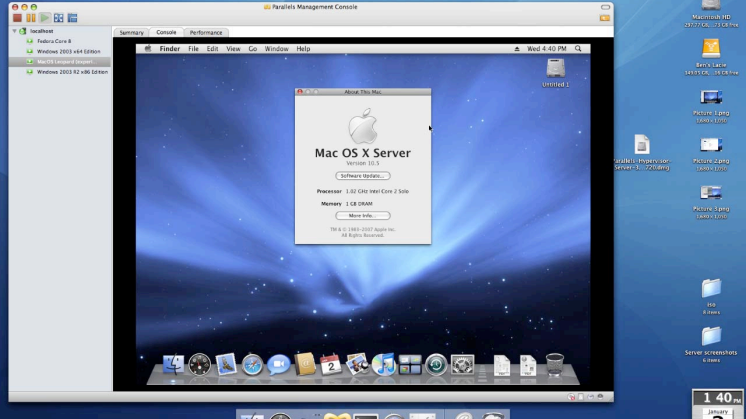The width and height of the screenshot is (746, 419).
Task: Open iChat from the guest dock
Action: point(278,365)
